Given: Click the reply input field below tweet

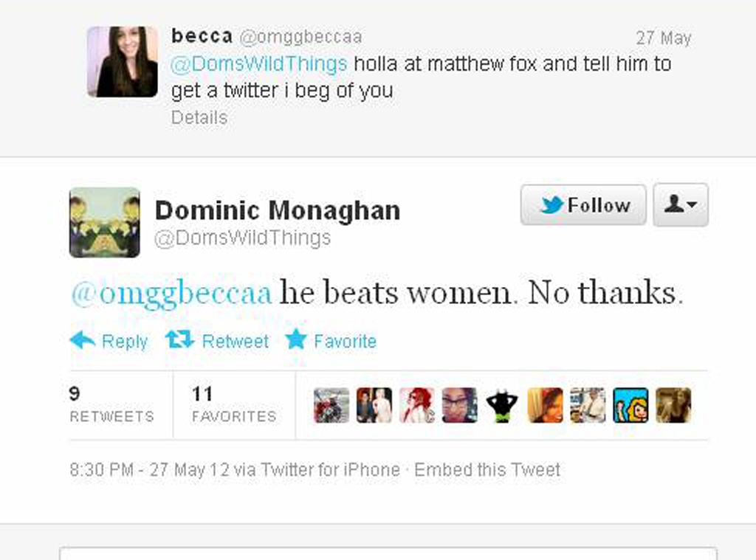Looking at the screenshot, I should (x=388, y=553).
